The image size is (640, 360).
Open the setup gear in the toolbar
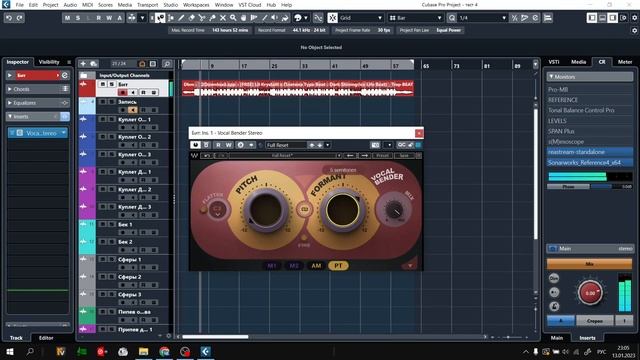point(634,18)
